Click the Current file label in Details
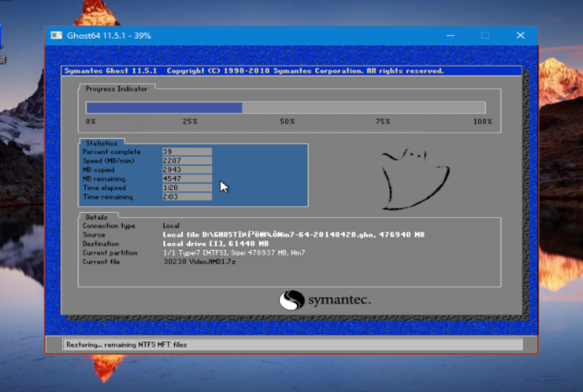The image size is (583, 392). pos(101,262)
